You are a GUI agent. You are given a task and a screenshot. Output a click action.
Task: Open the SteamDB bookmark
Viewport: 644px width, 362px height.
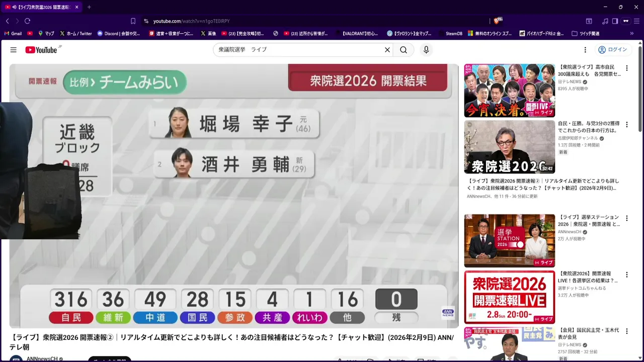coord(450,34)
